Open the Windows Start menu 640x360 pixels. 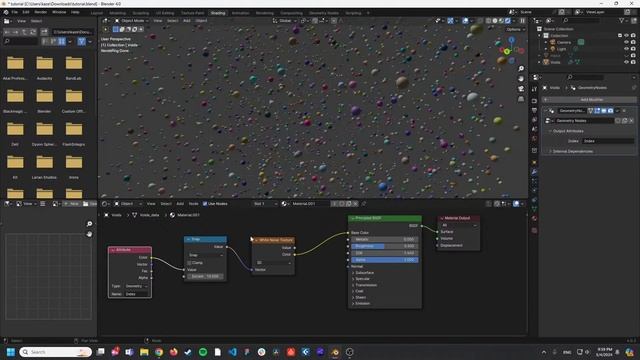tap(11, 352)
